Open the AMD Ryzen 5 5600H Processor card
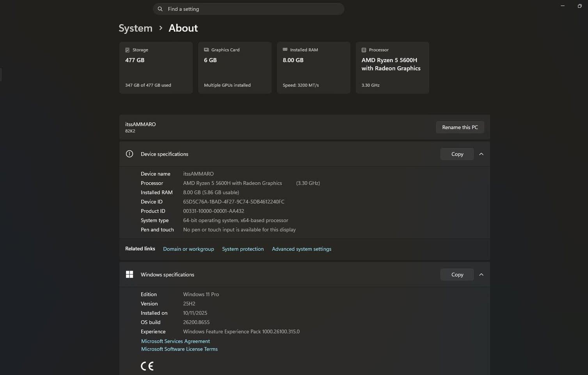The width and height of the screenshot is (588, 375). click(x=393, y=68)
